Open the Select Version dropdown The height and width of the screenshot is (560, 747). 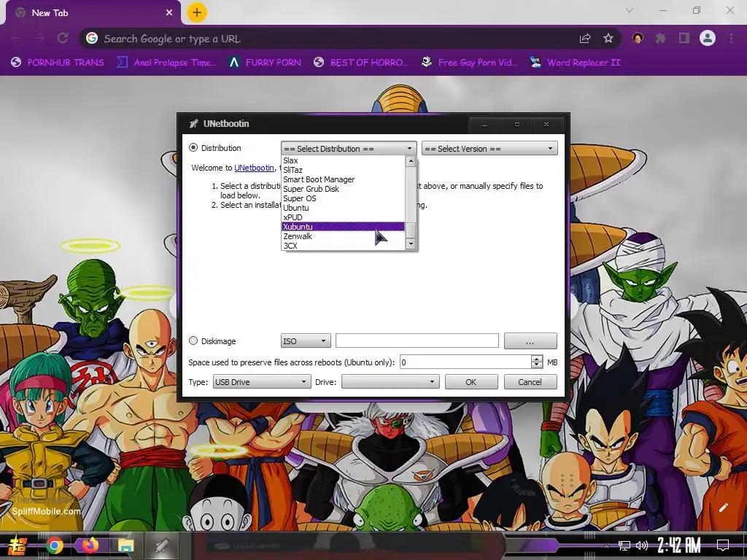tap(489, 149)
